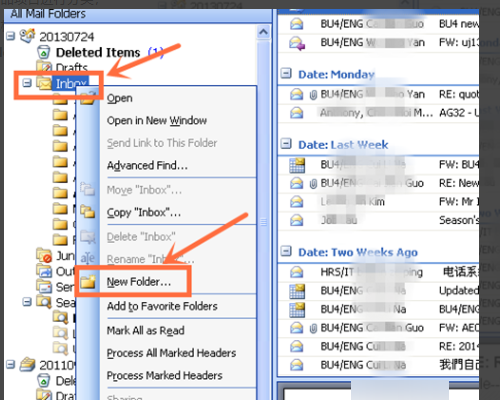Click the 20130724 mailbox icon
The image size is (500, 400).
click(27, 36)
